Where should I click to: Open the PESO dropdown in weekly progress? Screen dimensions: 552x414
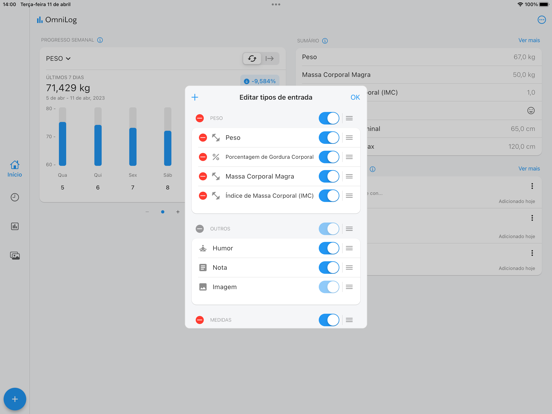click(x=58, y=58)
